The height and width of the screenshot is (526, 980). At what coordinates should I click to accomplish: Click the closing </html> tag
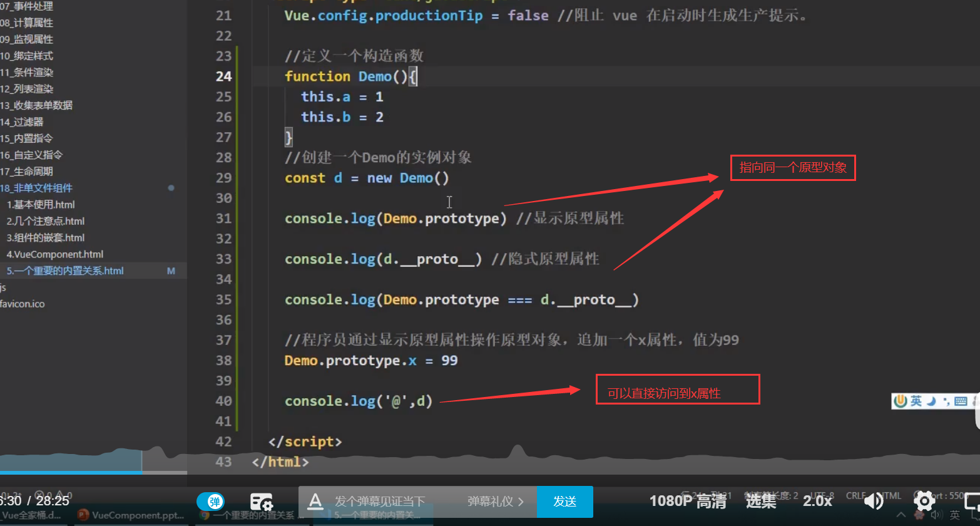pos(280,462)
